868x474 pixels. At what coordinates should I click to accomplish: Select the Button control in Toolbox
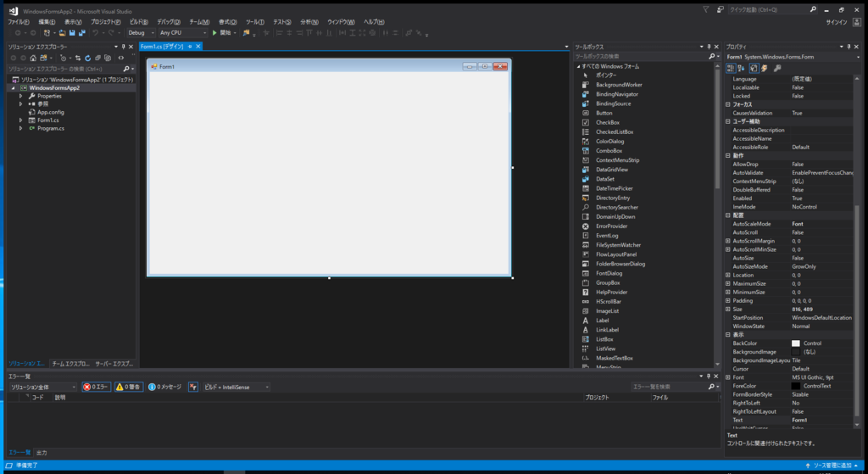click(604, 113)
